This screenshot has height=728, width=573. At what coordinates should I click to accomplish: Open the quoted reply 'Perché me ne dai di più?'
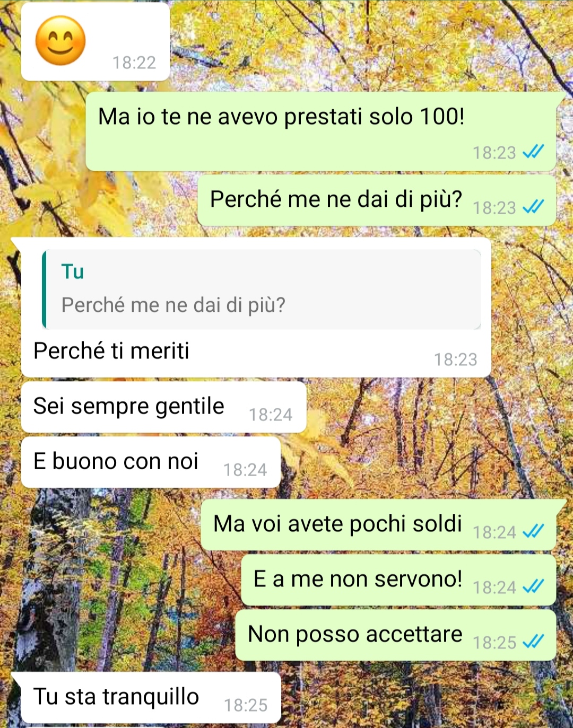tap(262, 289)
